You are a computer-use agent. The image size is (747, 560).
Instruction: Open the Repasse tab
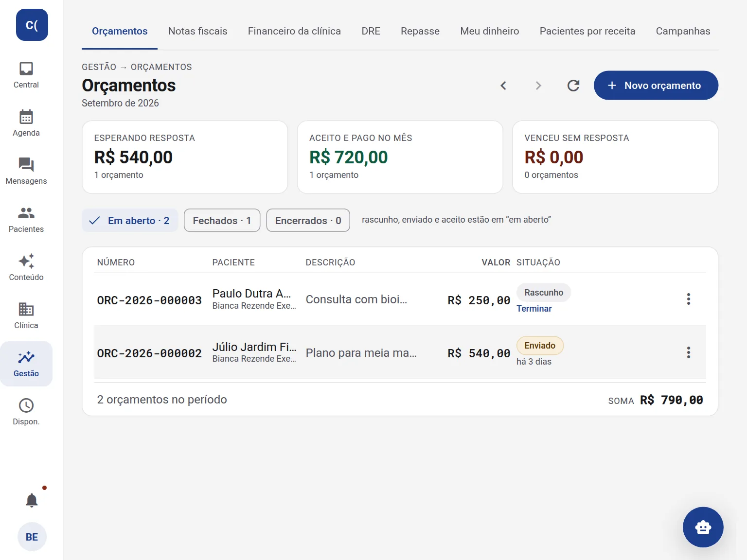coord(420,31)
